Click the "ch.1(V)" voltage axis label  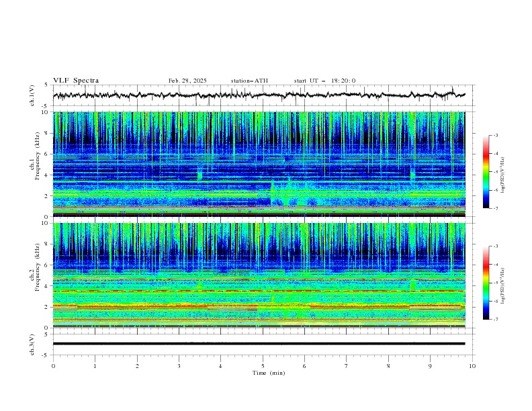pos(32,95)
